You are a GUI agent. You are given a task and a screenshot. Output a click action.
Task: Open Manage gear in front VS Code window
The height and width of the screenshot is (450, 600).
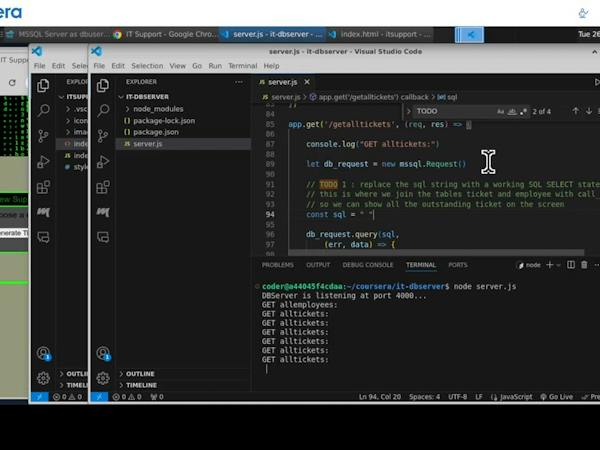coord(103,378)
